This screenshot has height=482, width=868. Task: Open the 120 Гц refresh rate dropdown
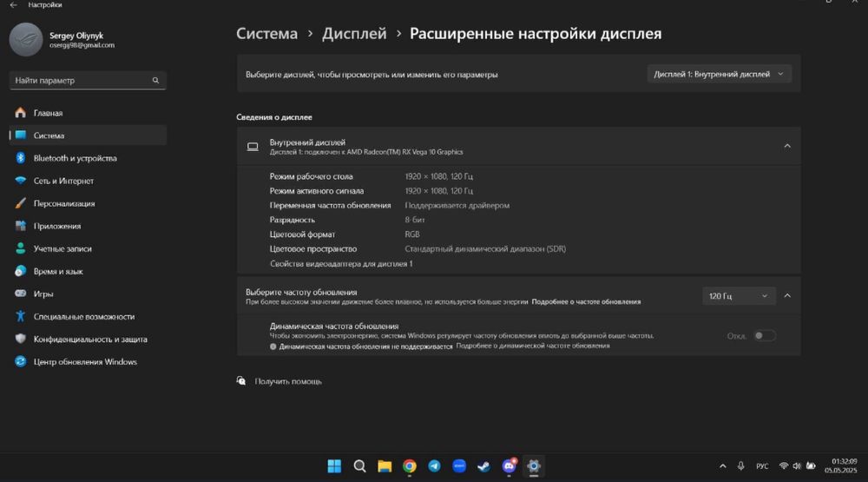point(739,296)
